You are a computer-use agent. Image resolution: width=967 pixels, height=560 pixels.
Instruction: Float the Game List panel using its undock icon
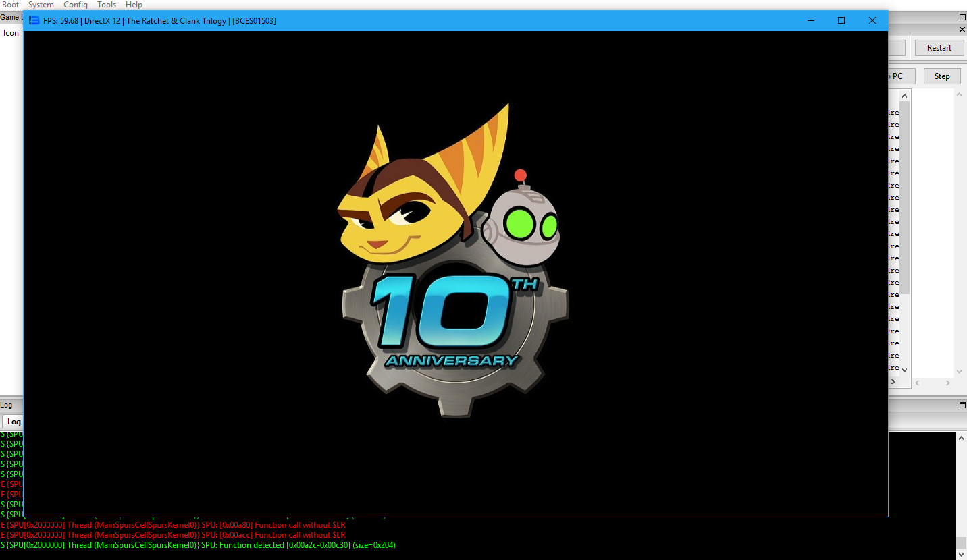(x=962, y=18)
